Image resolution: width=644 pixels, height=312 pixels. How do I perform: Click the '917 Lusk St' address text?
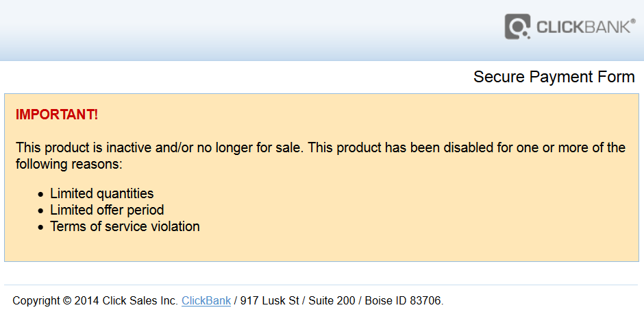[x=269, y=300]
